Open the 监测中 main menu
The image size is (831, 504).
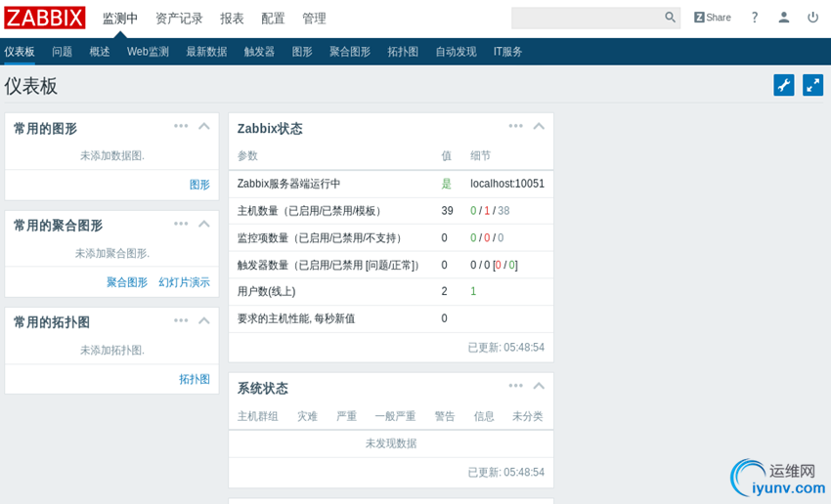120,19
